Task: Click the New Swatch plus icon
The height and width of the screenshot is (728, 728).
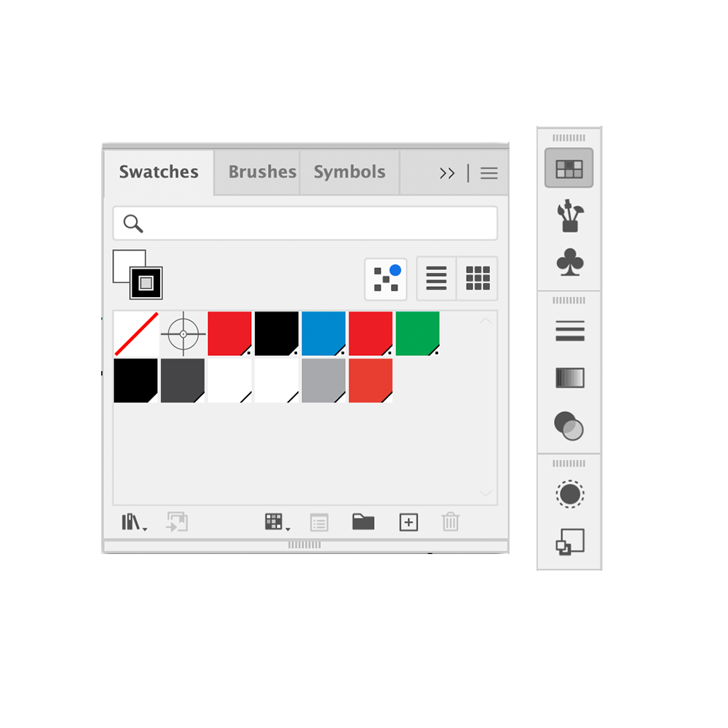Action: click(x=408, y=522)
